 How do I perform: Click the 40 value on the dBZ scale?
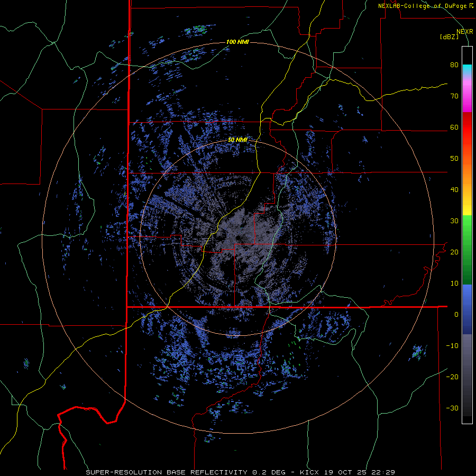[x=454, y=190]
